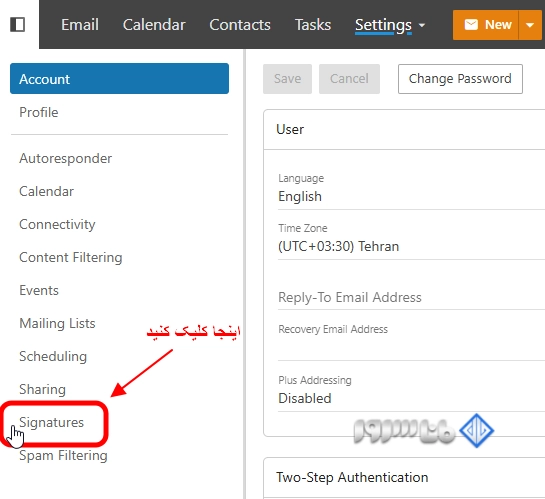The image size is (545, 499).
Task: Switch to the Tasks section
Action: [x=313, y=25]
